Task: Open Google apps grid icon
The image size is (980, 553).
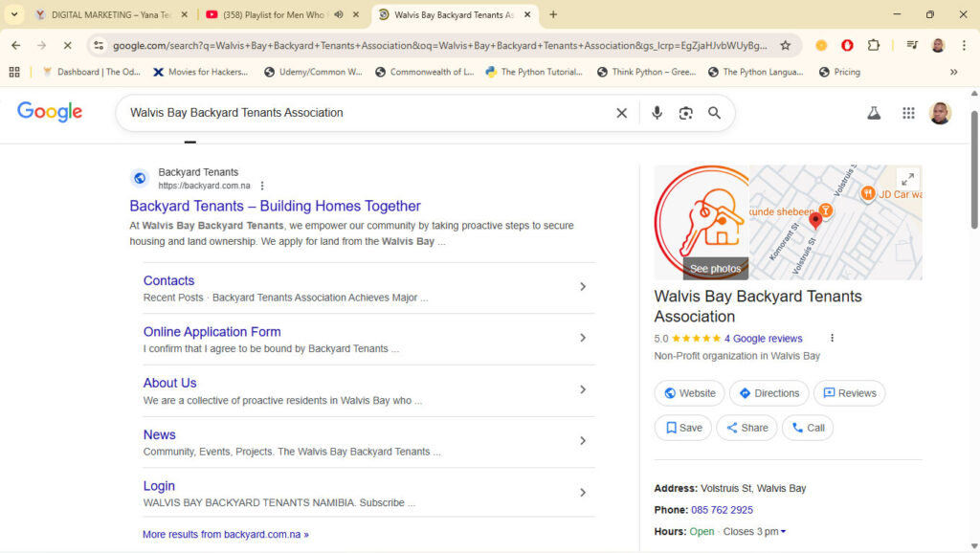Action: point(908,113)
